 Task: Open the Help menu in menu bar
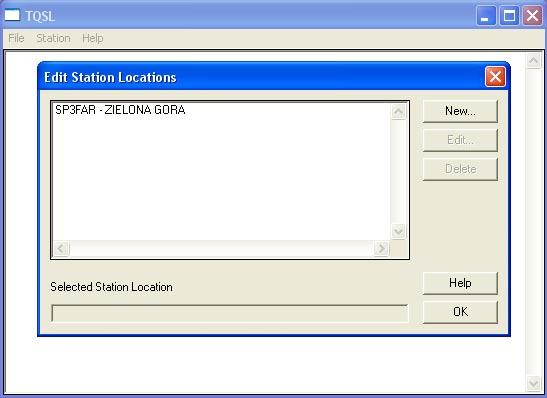(92, 38)
